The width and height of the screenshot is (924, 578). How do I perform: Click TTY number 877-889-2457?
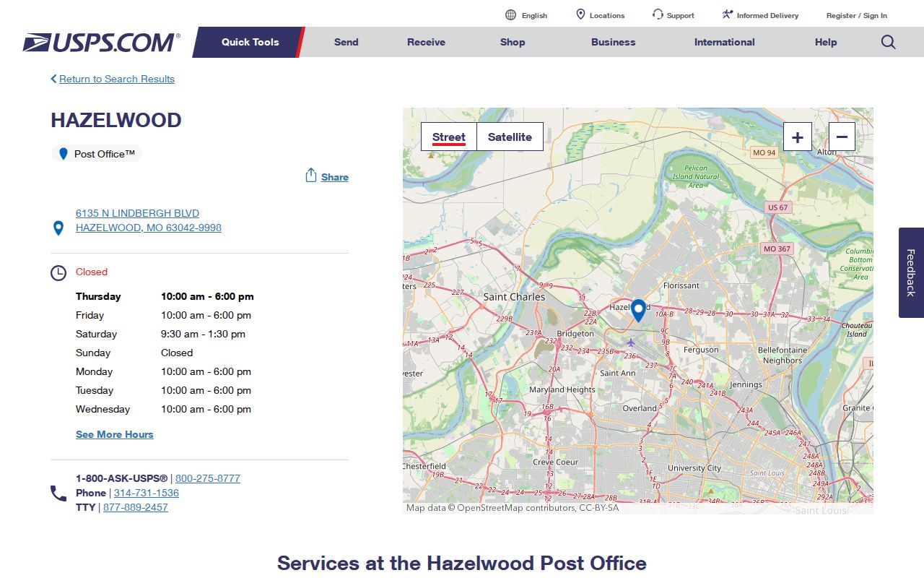coord(136,507)
